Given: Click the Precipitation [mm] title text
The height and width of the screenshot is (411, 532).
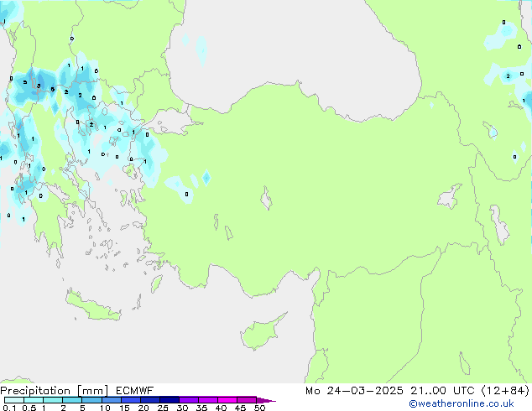Looking at the screenshot, I should point(54,390).
